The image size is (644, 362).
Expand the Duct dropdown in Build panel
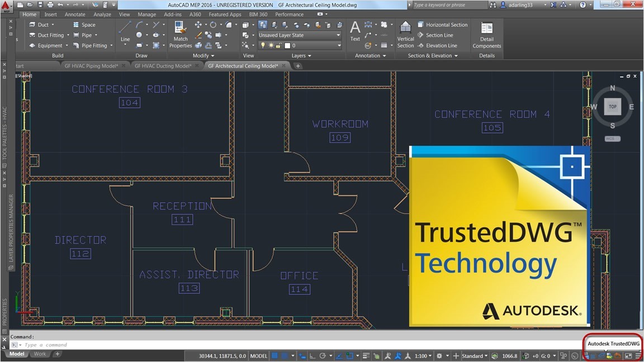click(x=53, y=25)
